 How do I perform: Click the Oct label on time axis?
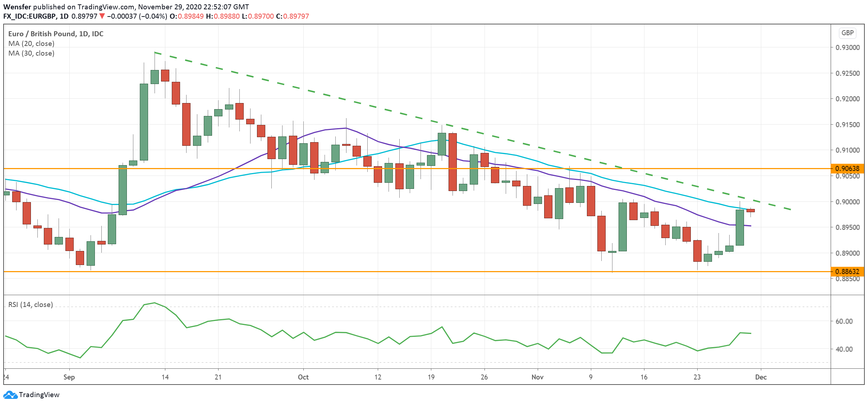[x=303, y=377]
